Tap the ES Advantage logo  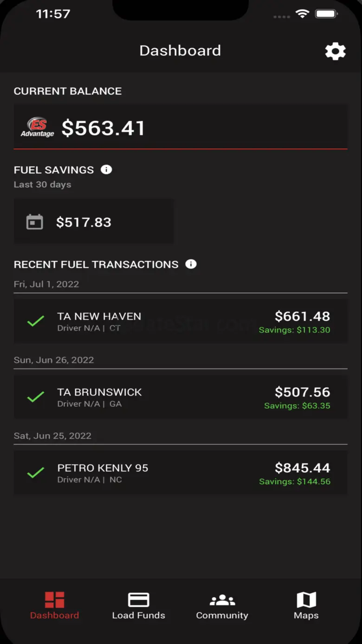(38, 128)
